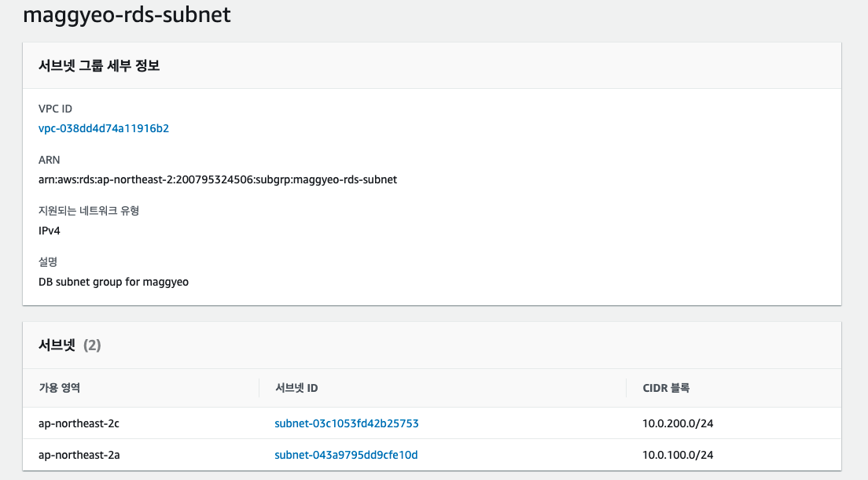Screen dimensions: 868x480
Task: Click the 서브넷 그룹 세부 정보 panel header
Action: tap(99, 66)
